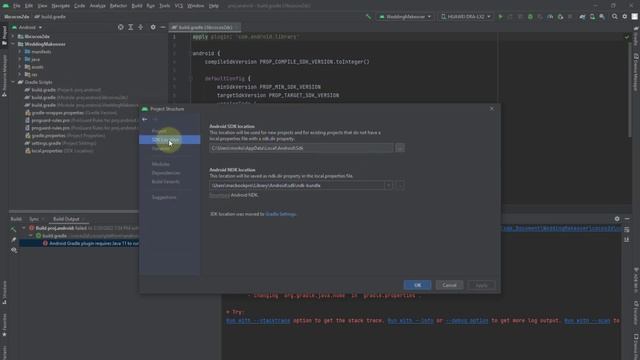Click the green Run app play icon
This screenshot has width=640, height=360.
(500, 17)
